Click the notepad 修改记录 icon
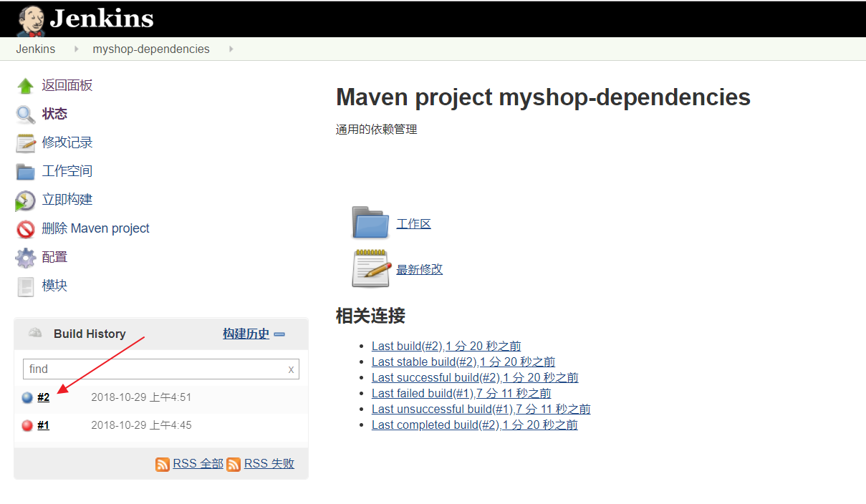Viewport: 866px width, 504px height. pos(25,143)
